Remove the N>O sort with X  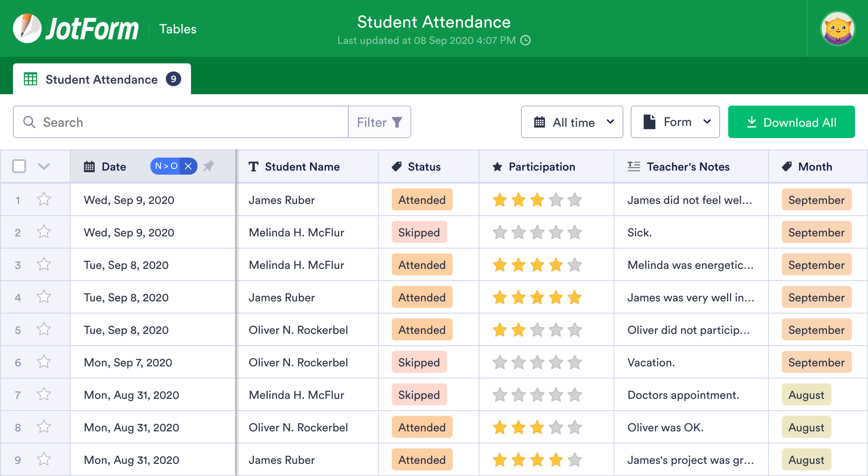coord(188,166)
